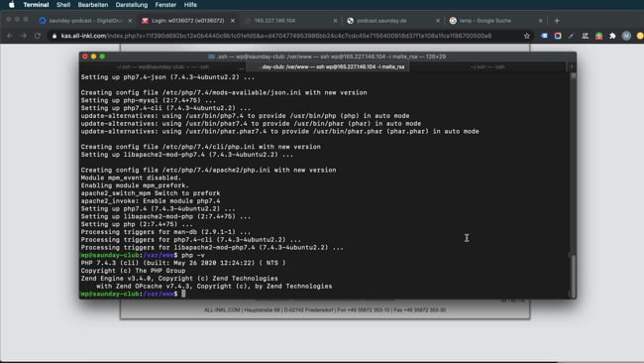This screenshot has height=363, width=644.
Task: Click the pen-shaped extension icon
Action: click(572, 36)
